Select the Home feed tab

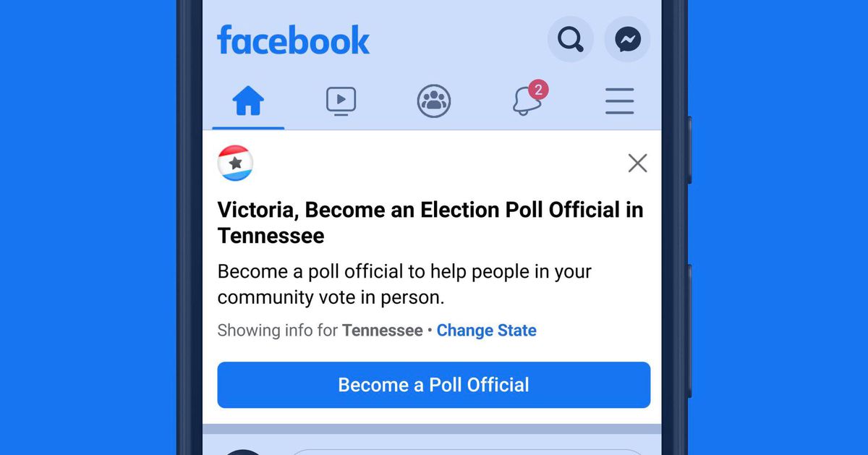tap(248, 101)
